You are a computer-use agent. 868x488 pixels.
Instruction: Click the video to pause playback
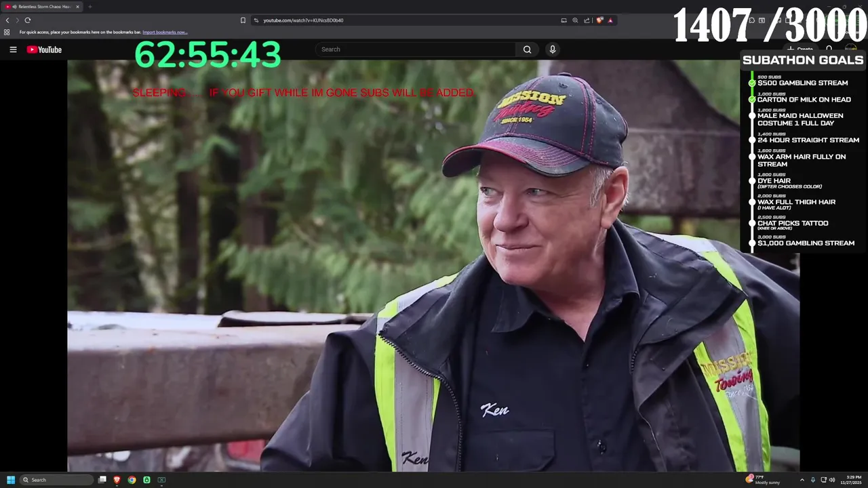(x=433, y=265)
